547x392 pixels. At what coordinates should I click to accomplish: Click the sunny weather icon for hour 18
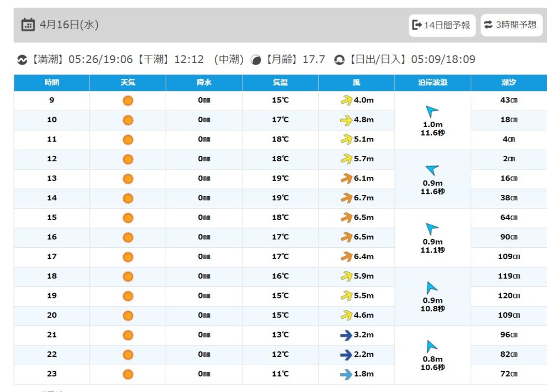tap(128, 276)
